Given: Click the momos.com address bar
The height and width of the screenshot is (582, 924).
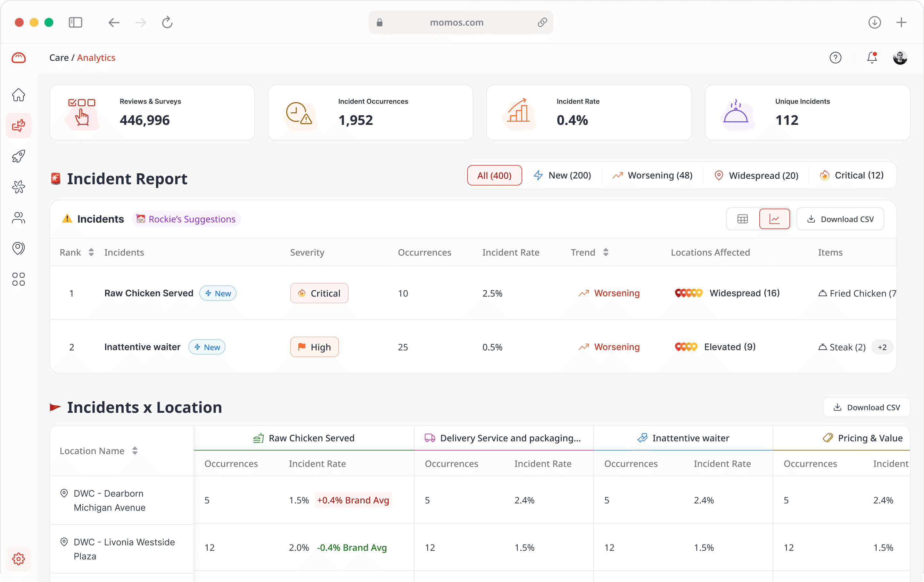Looking at the screenshot, I should click(x=456, y=22).
